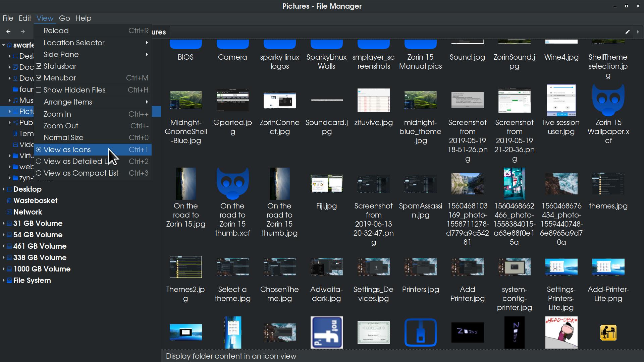Click the forward navigation arrow
Image resolution: width=644 pixels, height=362 pixels.
[23, 32]
